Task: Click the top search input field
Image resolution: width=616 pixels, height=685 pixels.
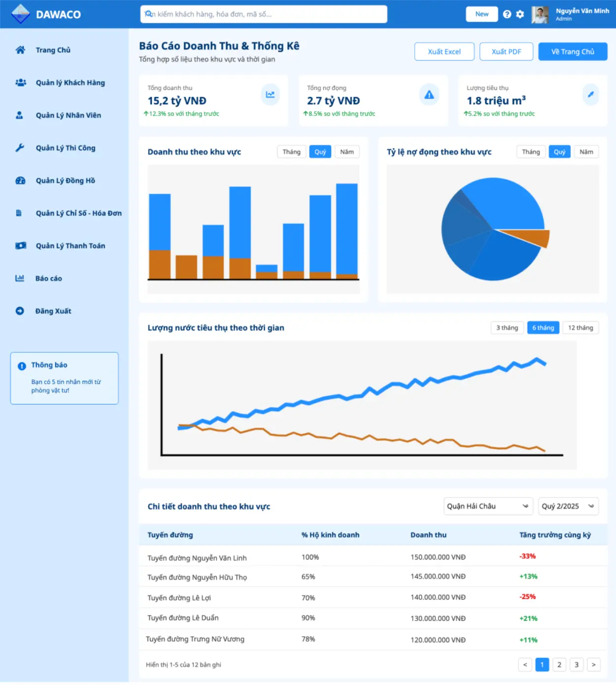Action: [x=263, y=14]
